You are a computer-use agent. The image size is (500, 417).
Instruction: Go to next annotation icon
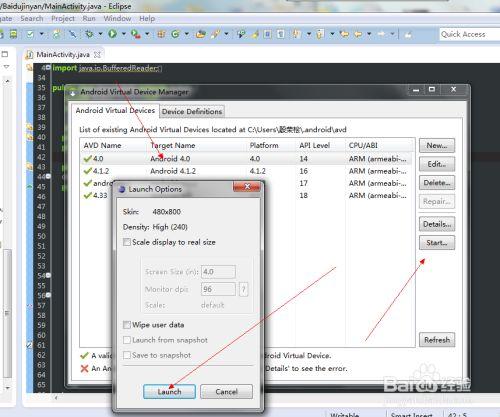[x=297, y=34]
